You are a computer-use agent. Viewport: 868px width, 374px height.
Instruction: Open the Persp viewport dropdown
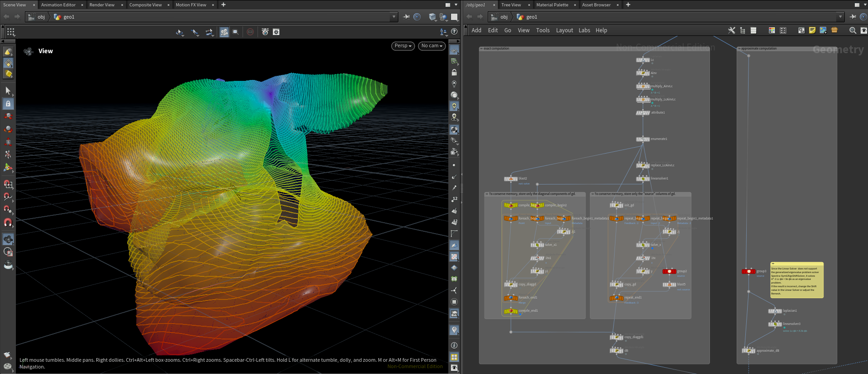402,46
